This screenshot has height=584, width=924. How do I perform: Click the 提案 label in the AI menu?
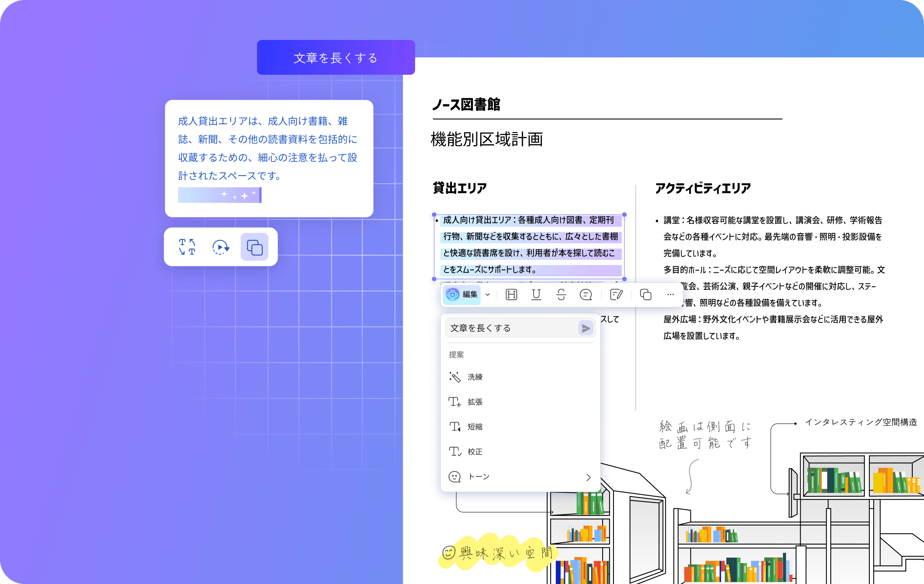coord(456,355)
